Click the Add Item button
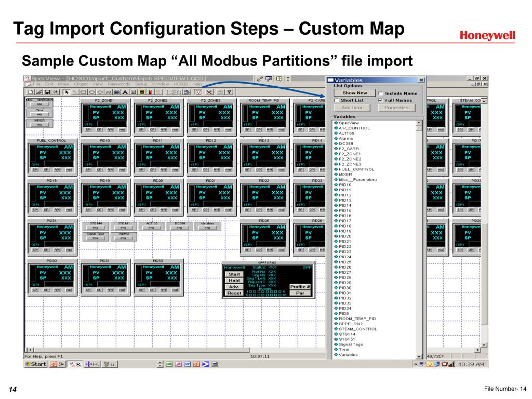The height and width of the screenshot is (399, 532). [352, 108]
